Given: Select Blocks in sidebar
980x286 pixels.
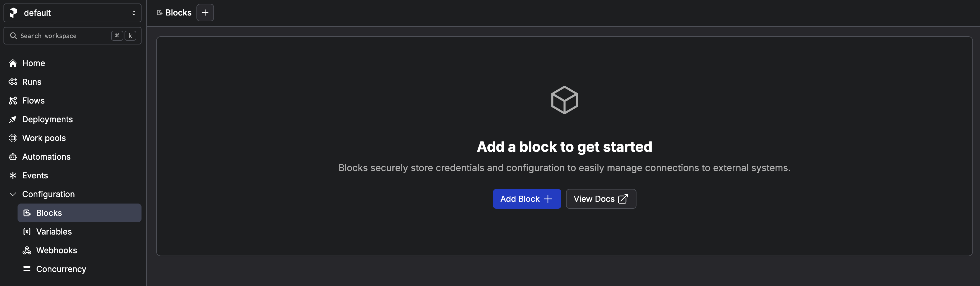Looking at the screenshot, I should point(80,213).
